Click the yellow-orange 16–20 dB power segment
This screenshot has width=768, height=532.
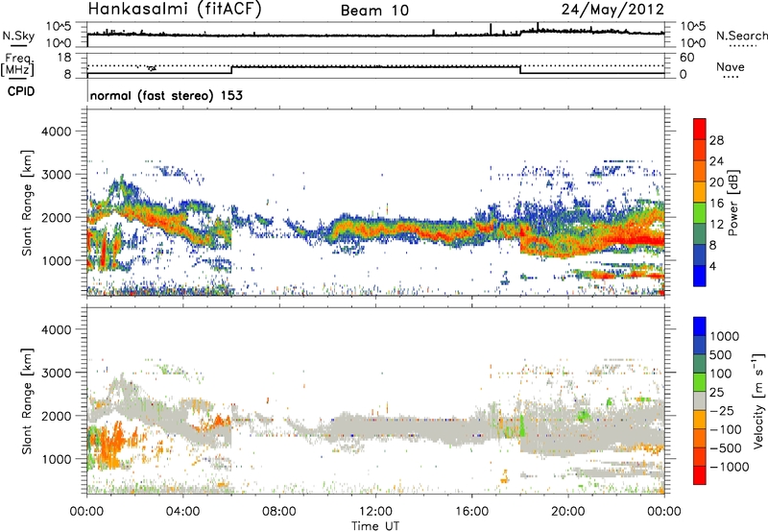(x=700, y=191)
